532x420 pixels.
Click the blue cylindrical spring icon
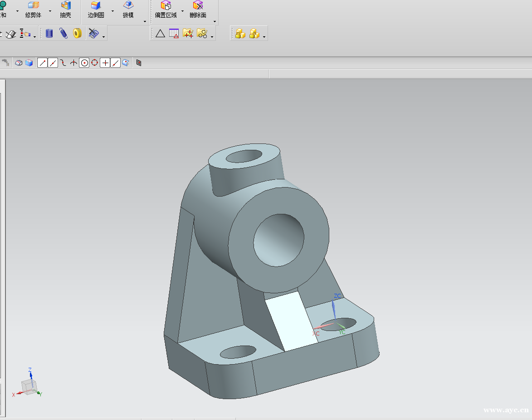49,34
